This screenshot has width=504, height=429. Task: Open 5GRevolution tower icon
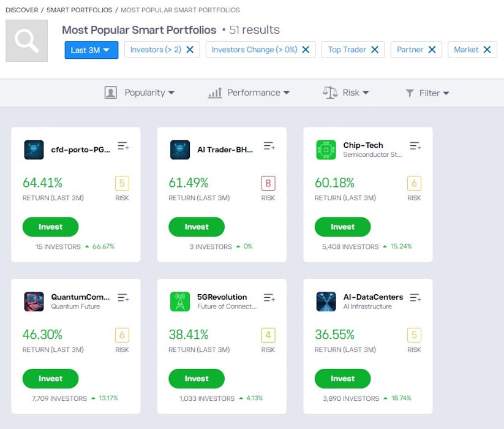[180, 302]
